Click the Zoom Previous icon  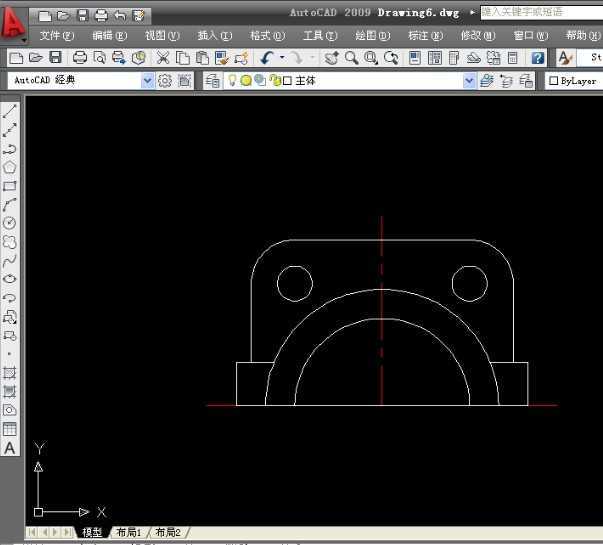tap(391, 58)
